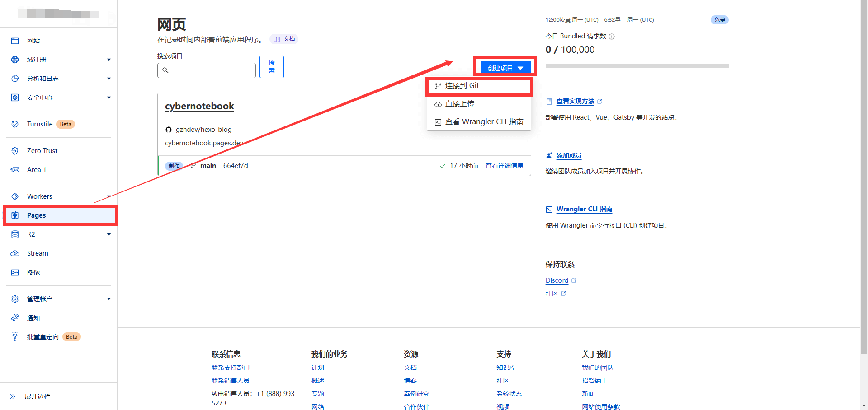The height and width of the screenshot is (410, 868).
Task: Click the GitHub icon beside gzhdev/hexo-blog
Action: [169, 130]
